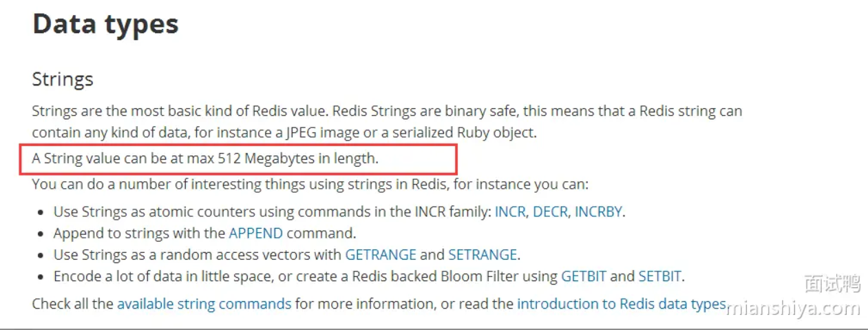Screen dimensions: 868x330
Task: Click the highlighted 512 Megabytes sentence
Action: [x=205, y=158]
